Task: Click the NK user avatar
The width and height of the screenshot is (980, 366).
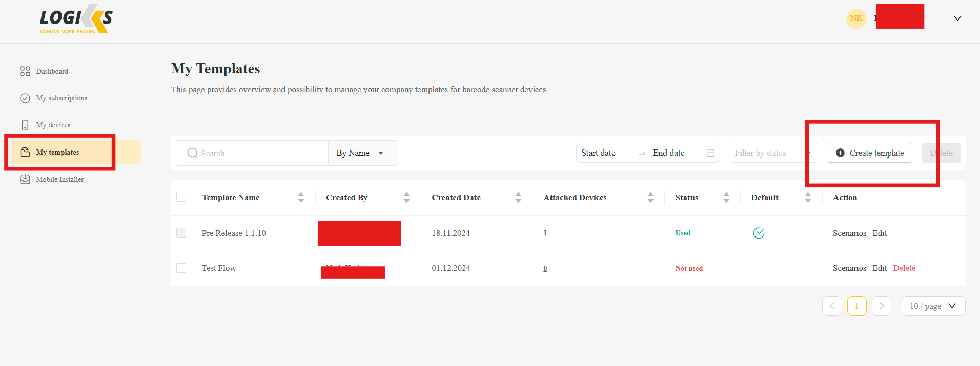Action: tap(856, 18)
